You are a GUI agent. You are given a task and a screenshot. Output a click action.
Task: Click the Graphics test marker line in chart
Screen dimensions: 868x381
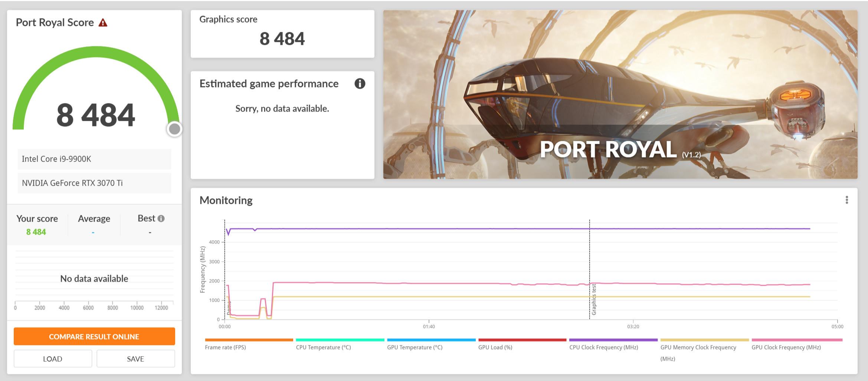pos(590,269)
